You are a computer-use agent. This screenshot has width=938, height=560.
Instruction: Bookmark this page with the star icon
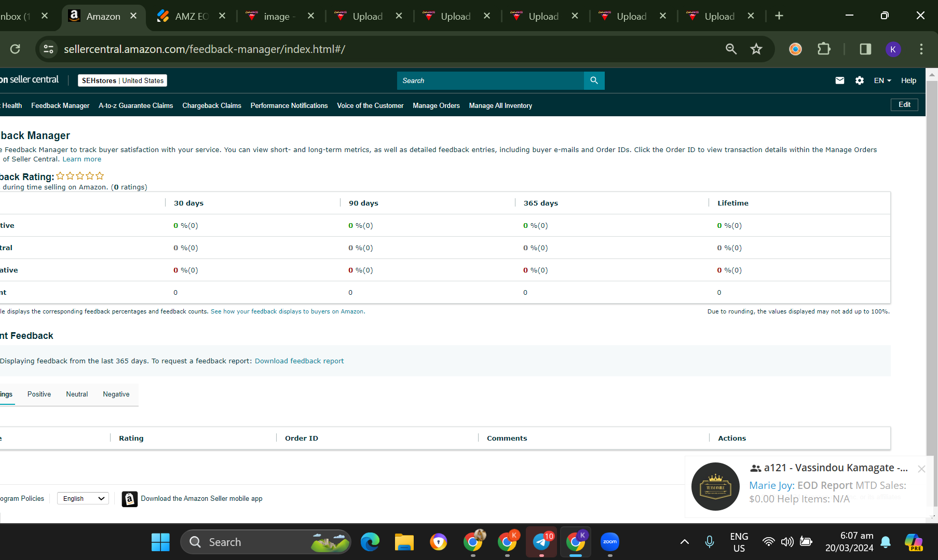tap(756, 49)
